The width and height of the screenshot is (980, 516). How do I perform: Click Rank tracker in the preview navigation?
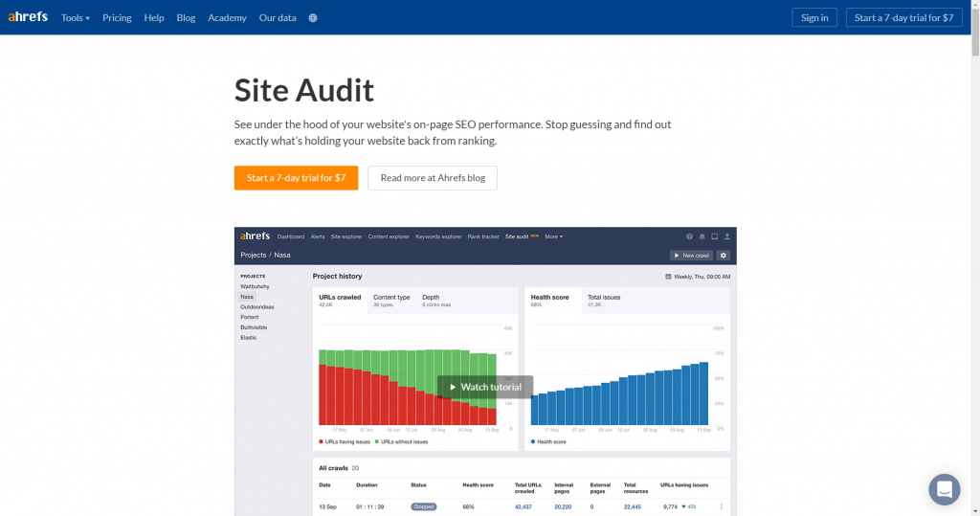pos(483,236)
